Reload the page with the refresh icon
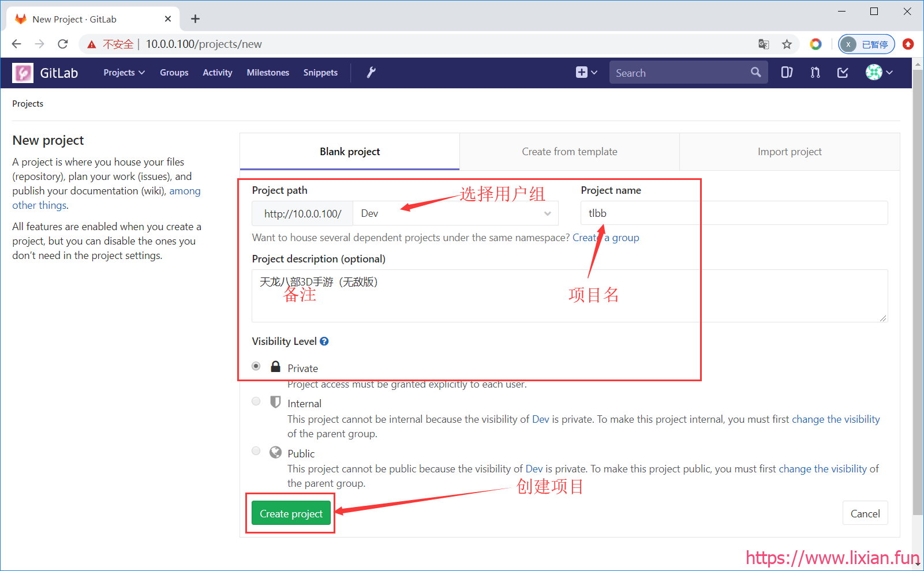Screen dimensions: 924x571 click(63, 44)
